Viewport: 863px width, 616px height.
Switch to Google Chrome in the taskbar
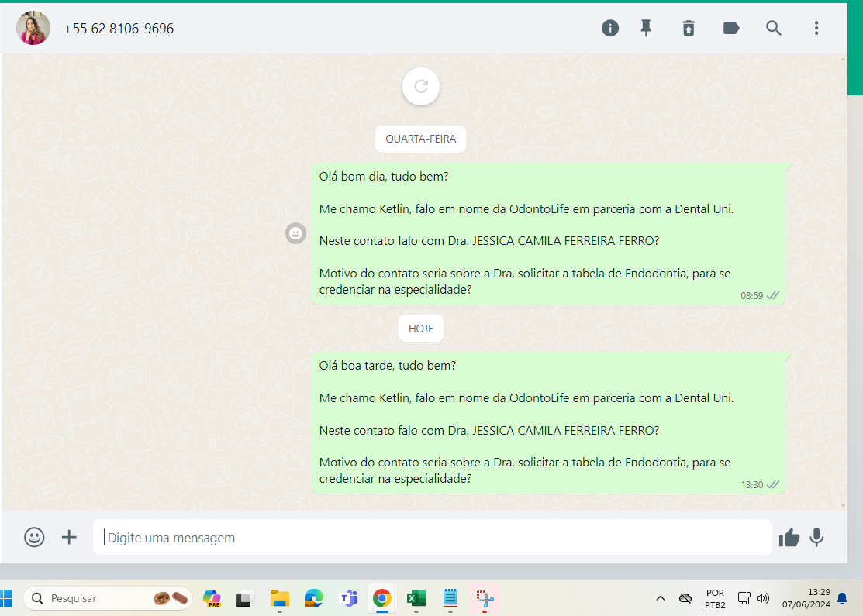382,598
